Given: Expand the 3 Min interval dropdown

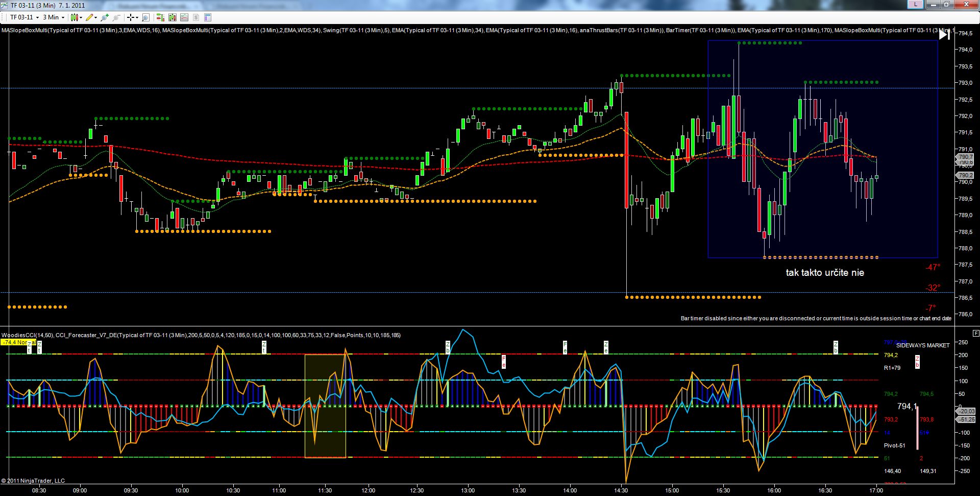Looking at the screenshot, I should [63, 17].
